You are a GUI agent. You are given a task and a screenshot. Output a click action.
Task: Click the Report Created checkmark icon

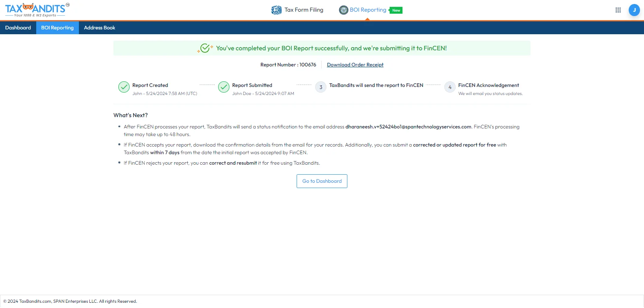124,87
